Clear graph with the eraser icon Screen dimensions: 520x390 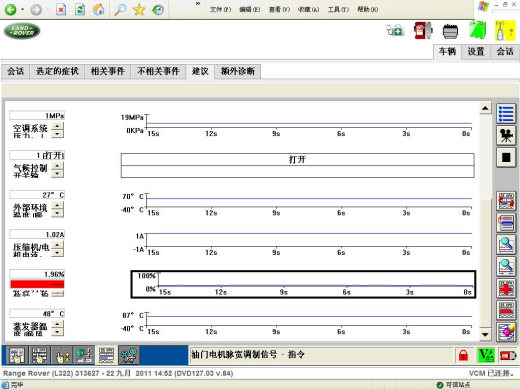click(x=506, y=332)
